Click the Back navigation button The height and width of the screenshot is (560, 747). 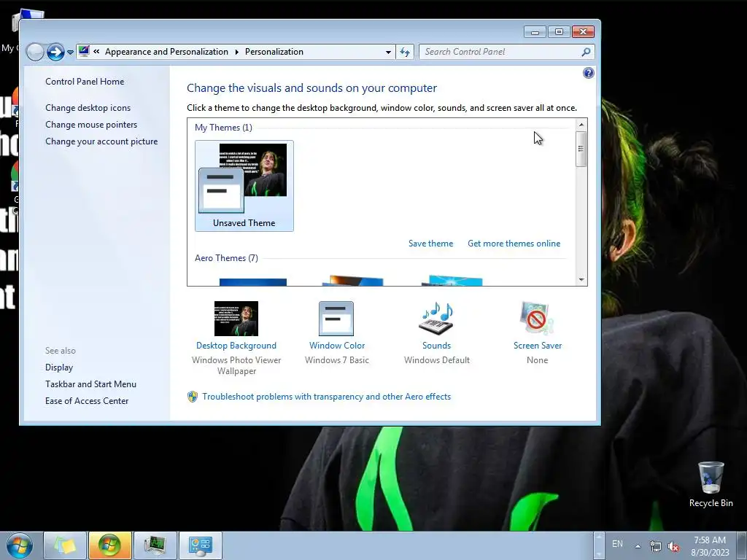(x=35, y=52)
